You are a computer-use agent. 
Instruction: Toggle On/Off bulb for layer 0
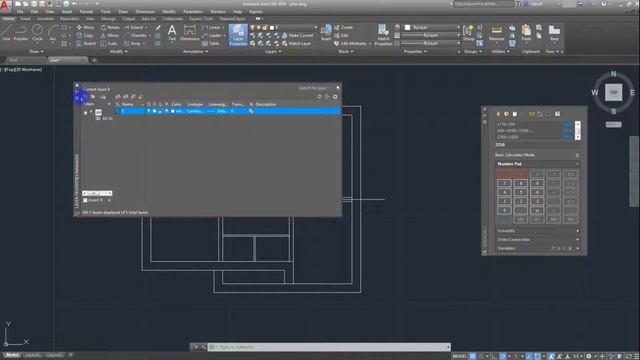click(x=149, y=111)
